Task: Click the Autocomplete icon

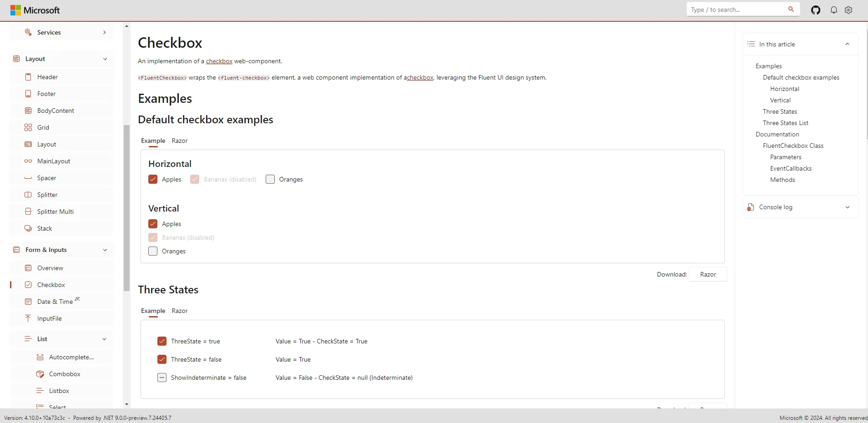Action: tap(40, 357)
